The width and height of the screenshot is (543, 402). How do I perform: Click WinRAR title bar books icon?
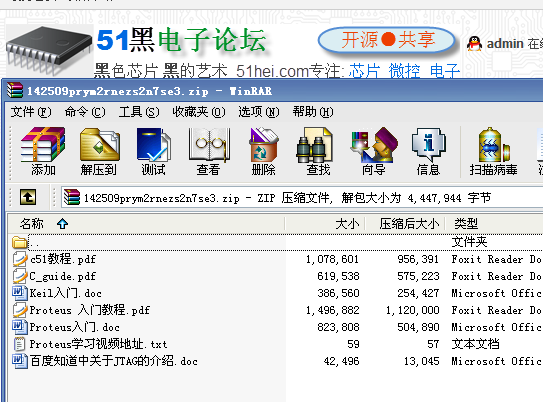coord(15,90)
